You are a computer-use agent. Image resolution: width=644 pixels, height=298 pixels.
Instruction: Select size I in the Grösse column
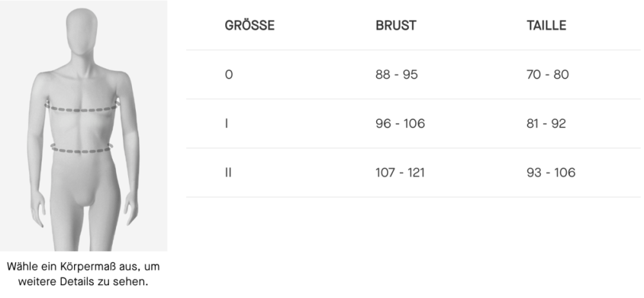227,124
